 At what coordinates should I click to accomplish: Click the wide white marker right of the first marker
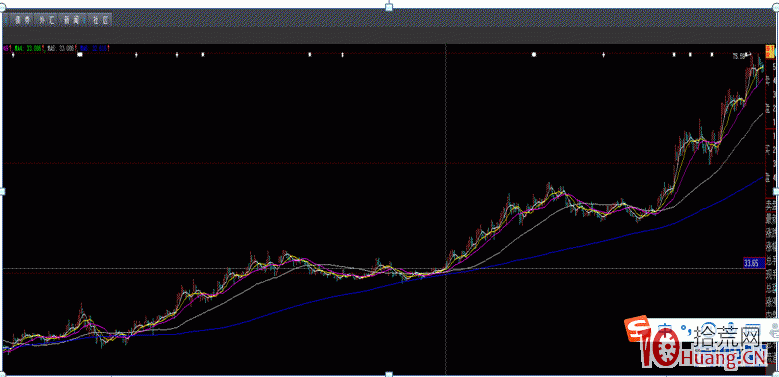pyautogui.click(x=79, y=55)
